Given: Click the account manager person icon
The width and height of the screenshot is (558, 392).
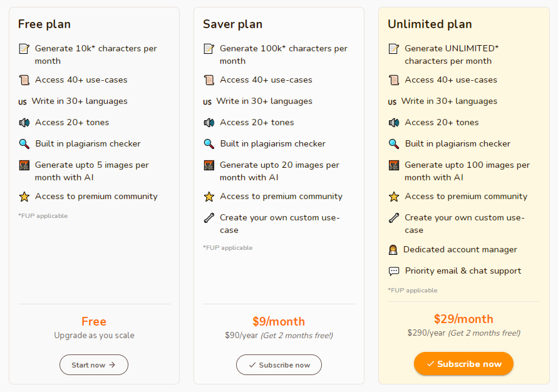Looking at the screenshot, I should tap(393, 250).
